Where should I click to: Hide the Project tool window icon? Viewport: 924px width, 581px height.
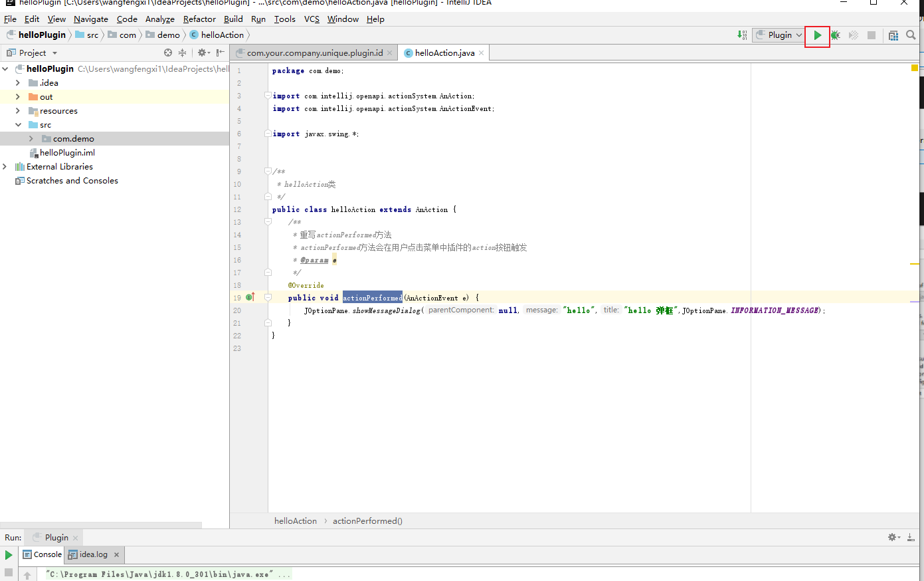point(220,53)
